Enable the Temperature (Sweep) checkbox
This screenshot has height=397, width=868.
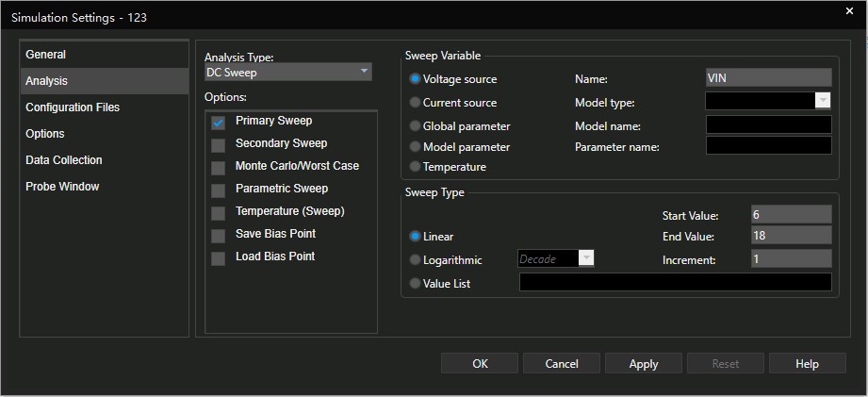point(218,213)
